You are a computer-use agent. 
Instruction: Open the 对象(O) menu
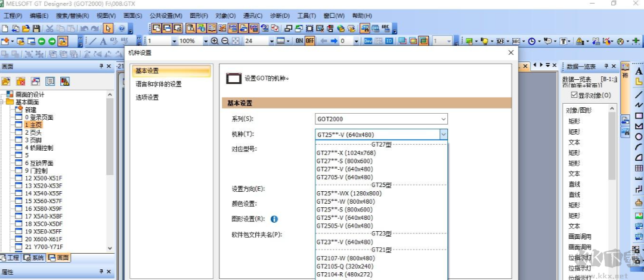225,15
